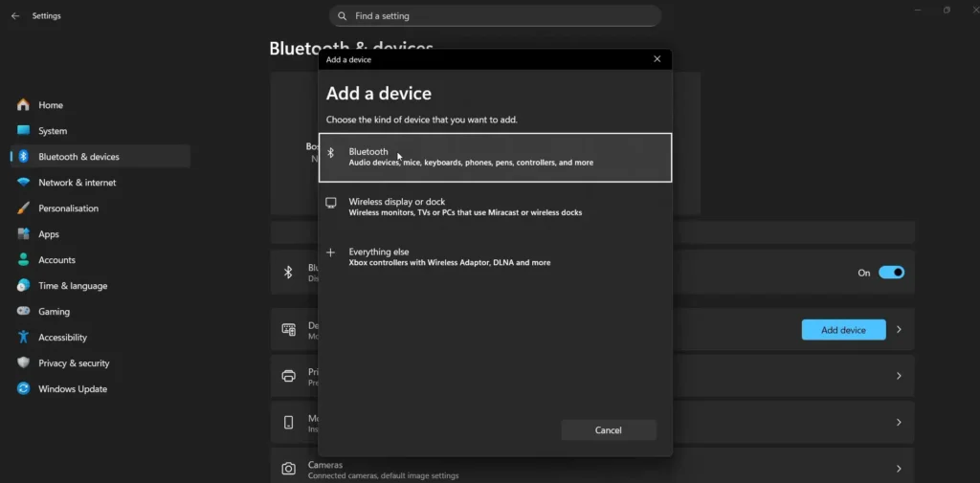Click the Accessibility figure icon
Image resolution: width=980 pixels, height=483 pixels.
tap(23, 337)
